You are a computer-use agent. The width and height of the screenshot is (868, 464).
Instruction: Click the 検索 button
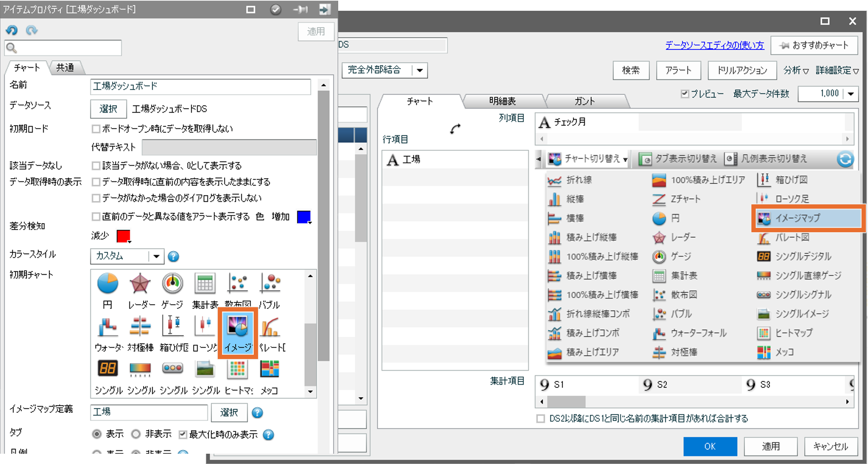pyautogui.click(x=631, y=70)
